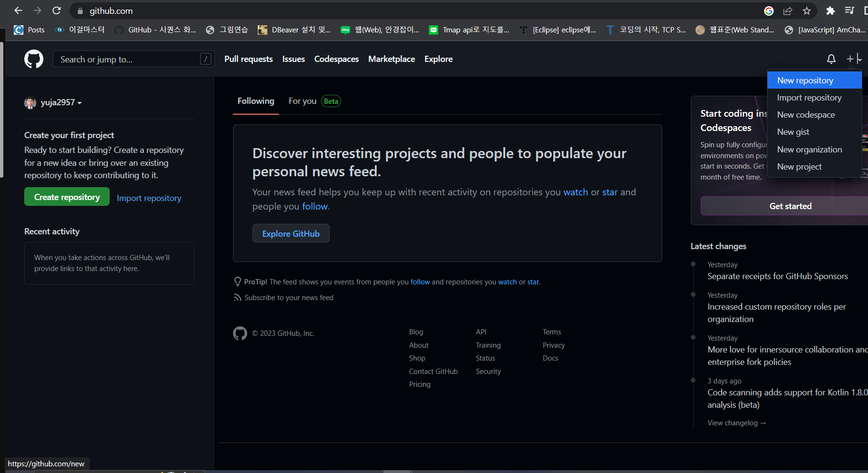Click the Google icon in address bar
Viewport: 868px width, 473px height.
(x=769, y=11)
